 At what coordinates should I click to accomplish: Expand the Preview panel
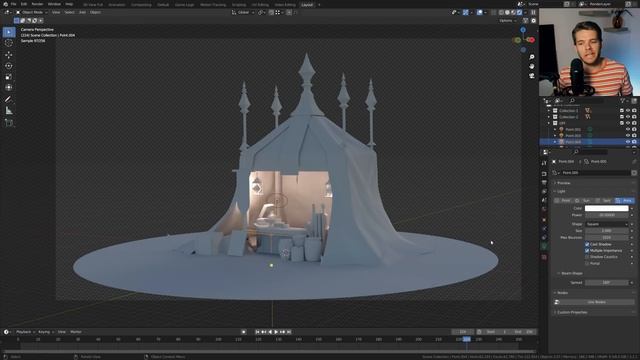(x=563, y=183)
